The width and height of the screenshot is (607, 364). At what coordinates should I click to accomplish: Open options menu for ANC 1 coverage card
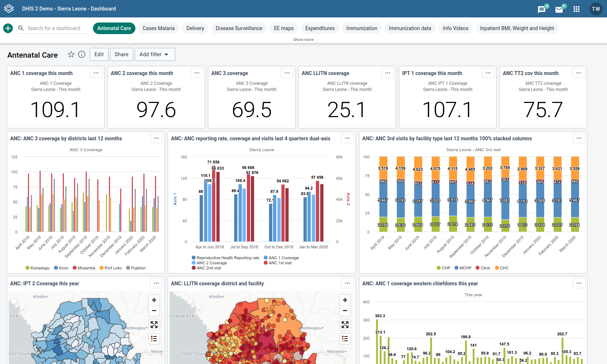click(x=96, y=73)
